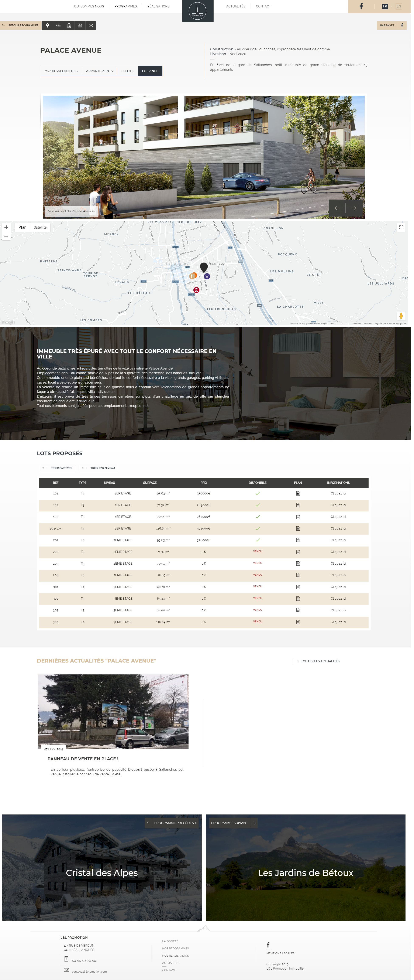
Task: Open Facebook page from top header
Action: pyautogui.click(x=361, y=6)
